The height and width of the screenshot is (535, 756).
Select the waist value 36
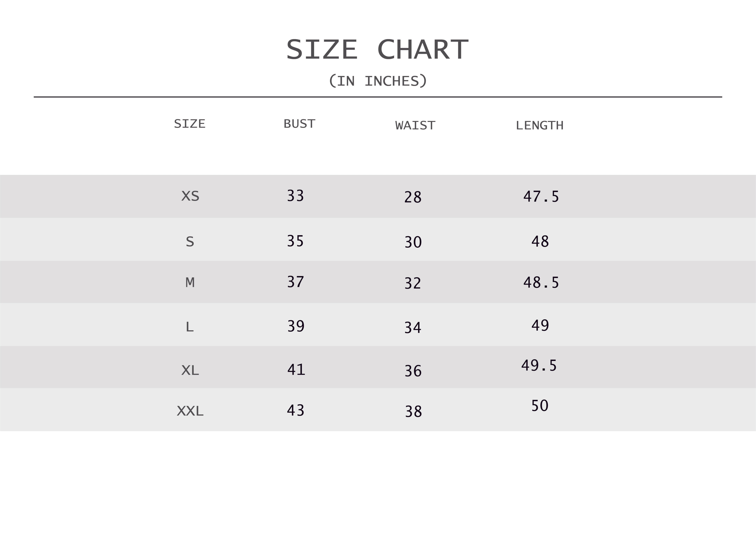(x=413, y=371)
